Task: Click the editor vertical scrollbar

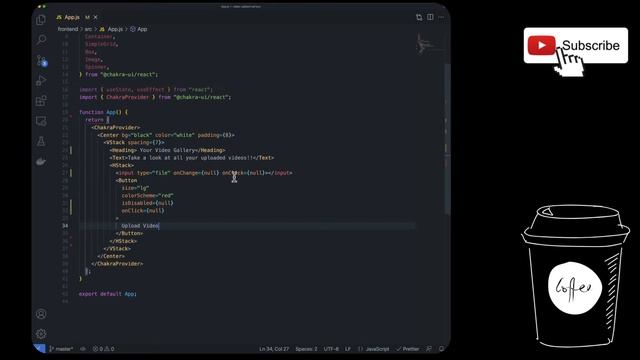Action: click(x=447, y=139)
